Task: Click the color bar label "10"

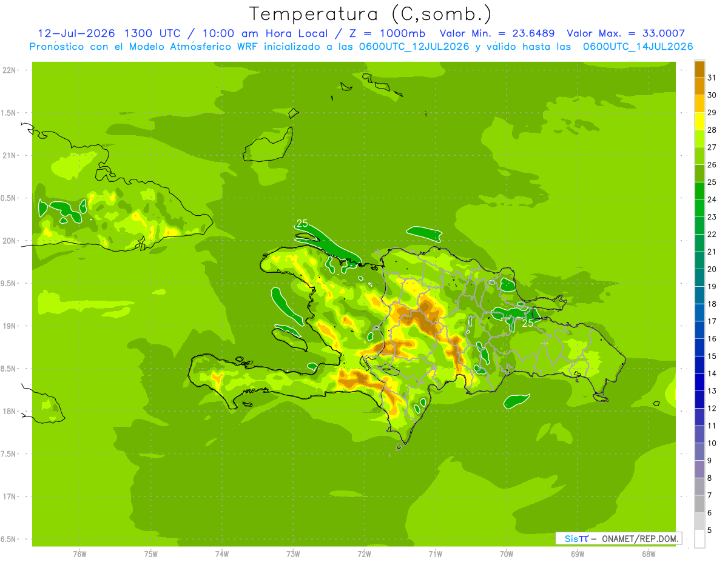Action: (712, 443)
